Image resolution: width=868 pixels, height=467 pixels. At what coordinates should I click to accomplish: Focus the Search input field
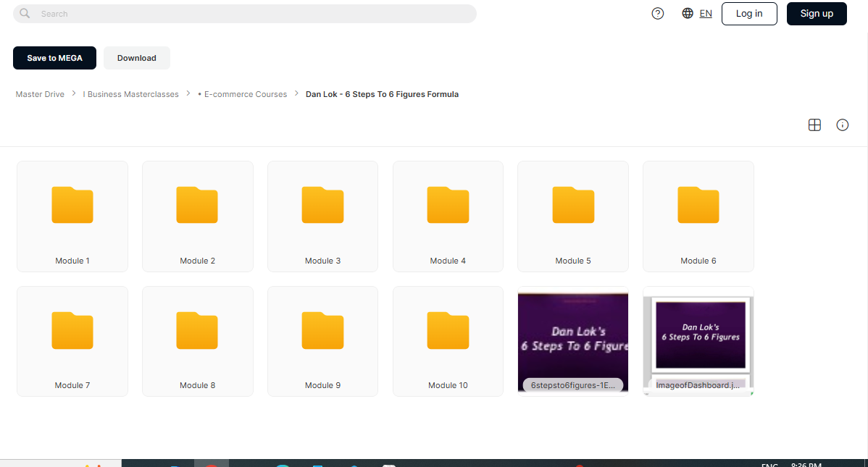pos(245,14)
